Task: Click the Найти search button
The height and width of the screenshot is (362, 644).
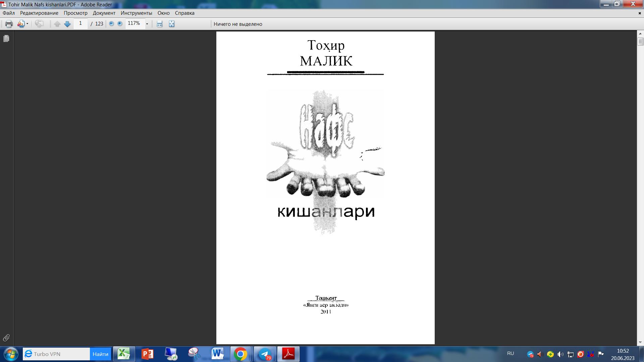Action: click(100, 354)
